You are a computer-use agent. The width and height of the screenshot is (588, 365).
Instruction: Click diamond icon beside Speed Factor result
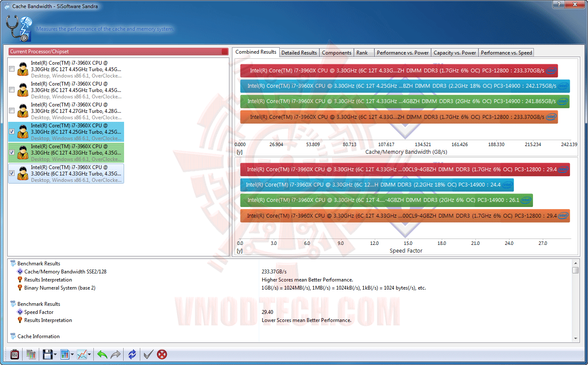[20, 312]
